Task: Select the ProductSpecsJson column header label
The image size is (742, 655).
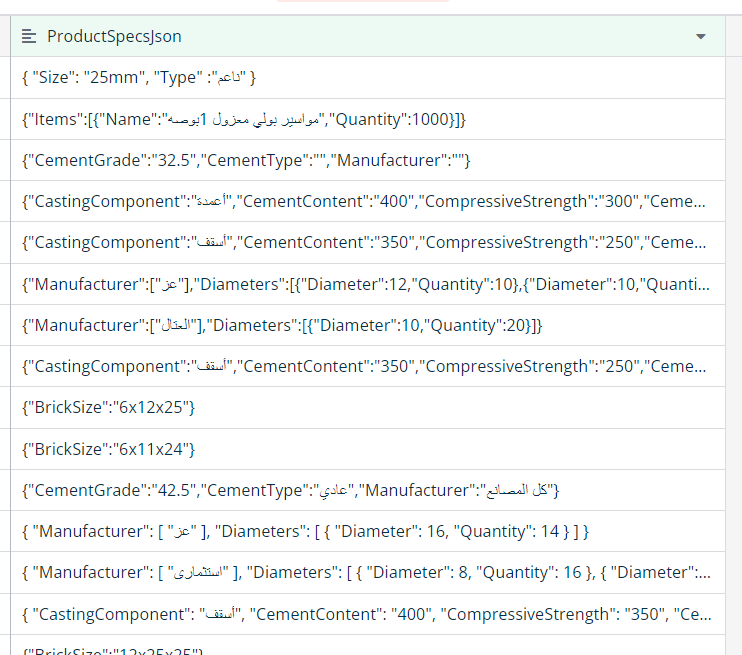Action: pos(114,36)
